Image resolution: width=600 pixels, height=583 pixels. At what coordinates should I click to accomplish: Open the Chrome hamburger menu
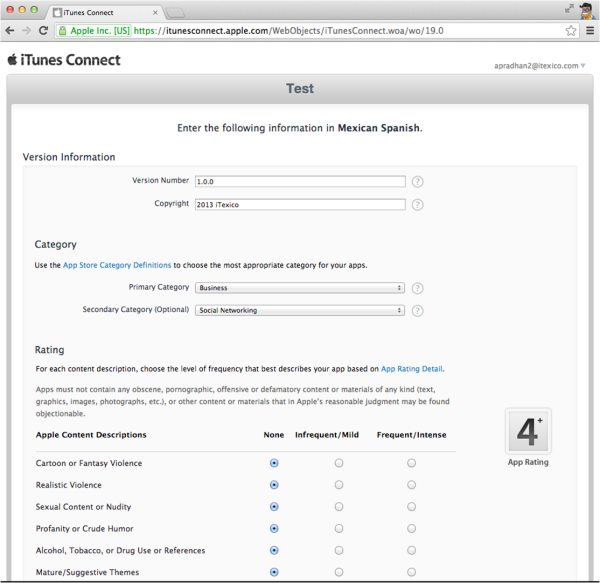point(590,31)
